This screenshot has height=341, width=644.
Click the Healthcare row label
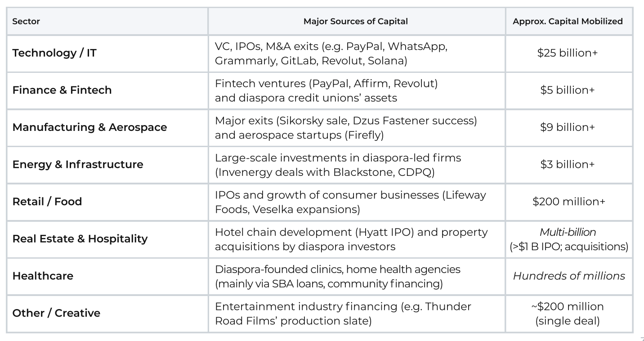pyautogui.click(x=43, y=276)
